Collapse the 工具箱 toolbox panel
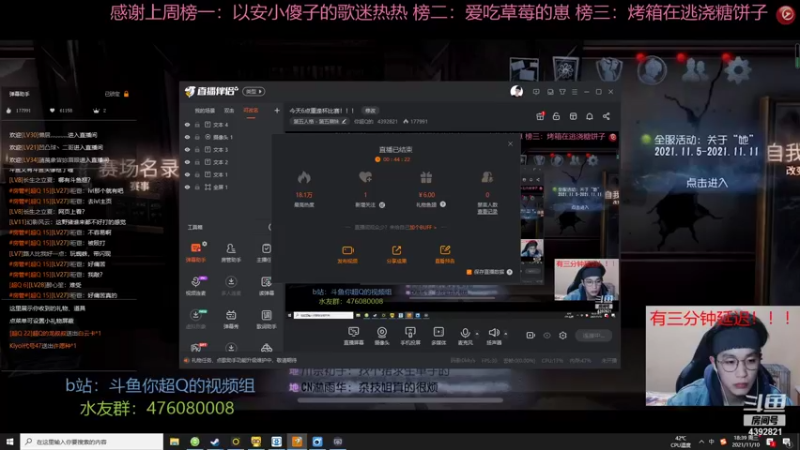This screenshot has width=800, height=450. [269, 227]
